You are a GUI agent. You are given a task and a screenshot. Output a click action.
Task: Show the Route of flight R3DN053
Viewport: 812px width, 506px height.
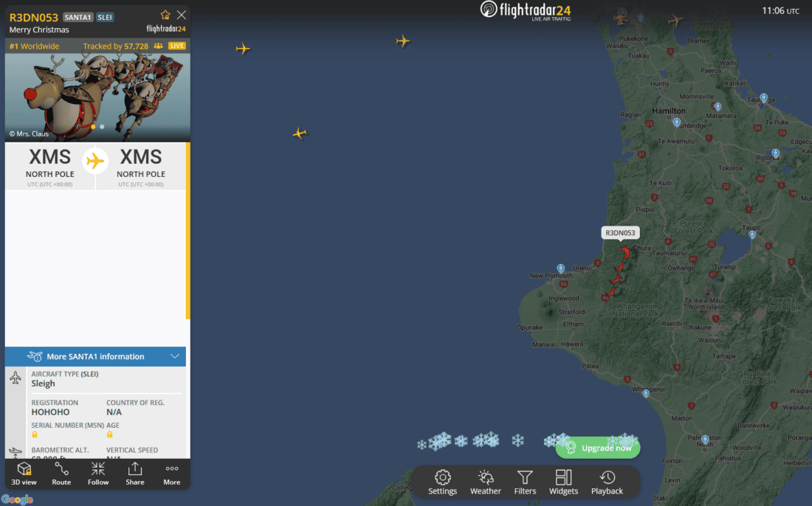coord(61,474)
